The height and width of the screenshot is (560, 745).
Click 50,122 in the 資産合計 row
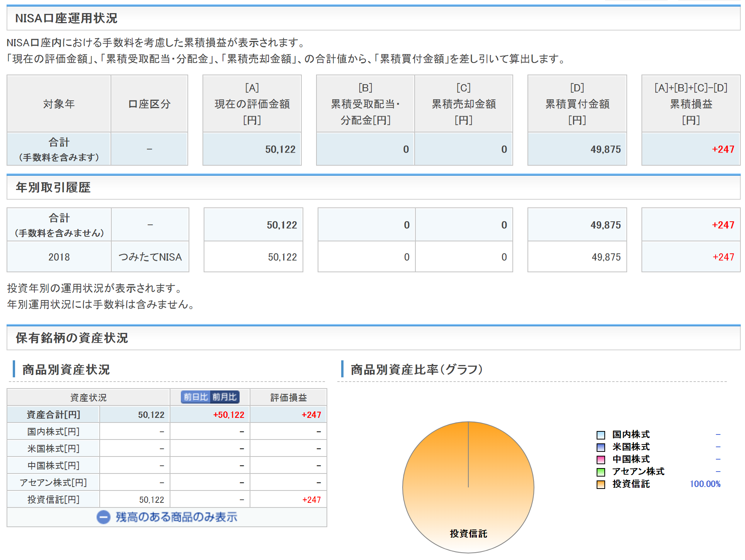151,415
